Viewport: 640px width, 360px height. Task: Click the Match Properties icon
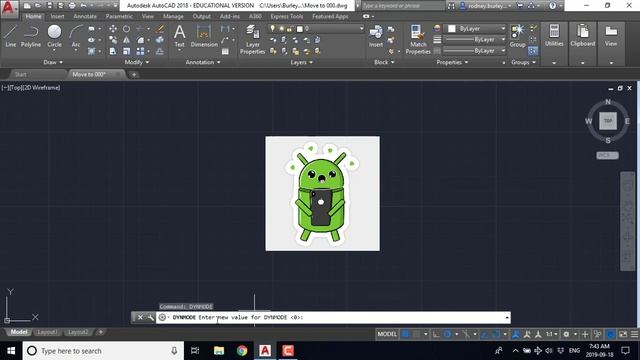pos(418,39)
